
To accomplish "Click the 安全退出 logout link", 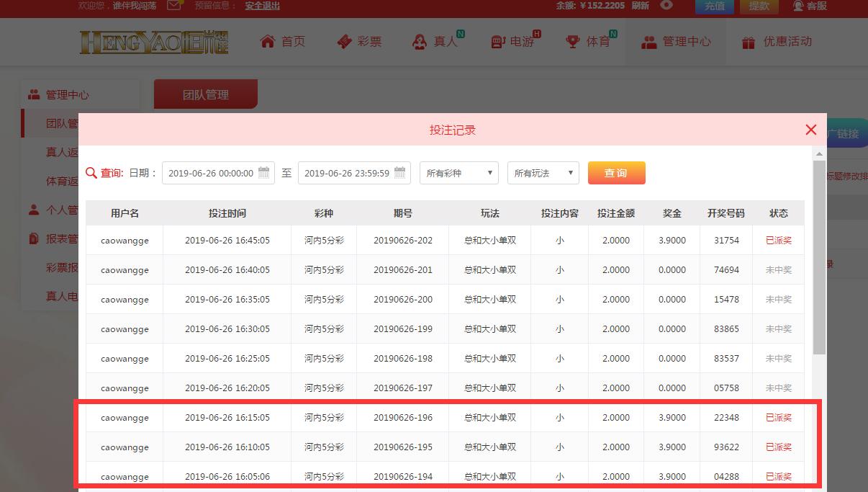I will 263,6.
